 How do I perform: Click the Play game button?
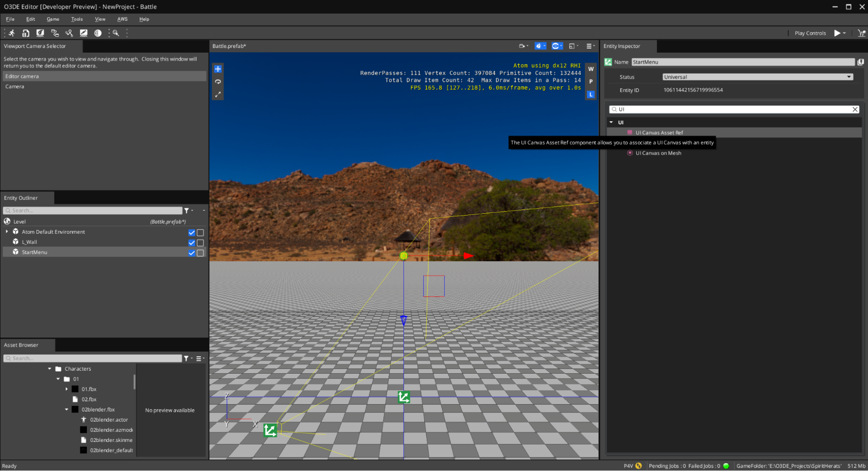[837, 33]
